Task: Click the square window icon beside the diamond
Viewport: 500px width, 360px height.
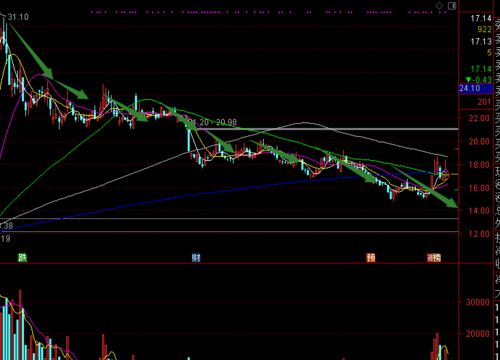Action: (x=452, y=6)
